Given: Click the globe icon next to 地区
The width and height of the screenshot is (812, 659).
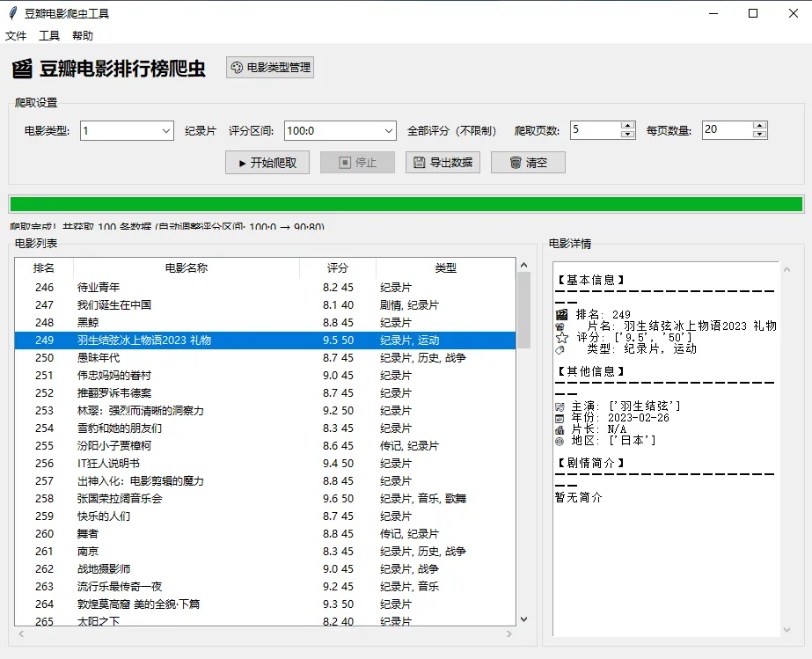Looking at the screenshot, I should point(560,442).
